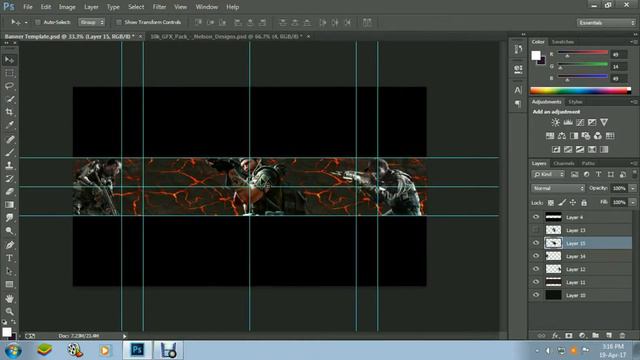Open the Character panel icon
Viewport: 640px width, 360px height.
click(518, 90)
